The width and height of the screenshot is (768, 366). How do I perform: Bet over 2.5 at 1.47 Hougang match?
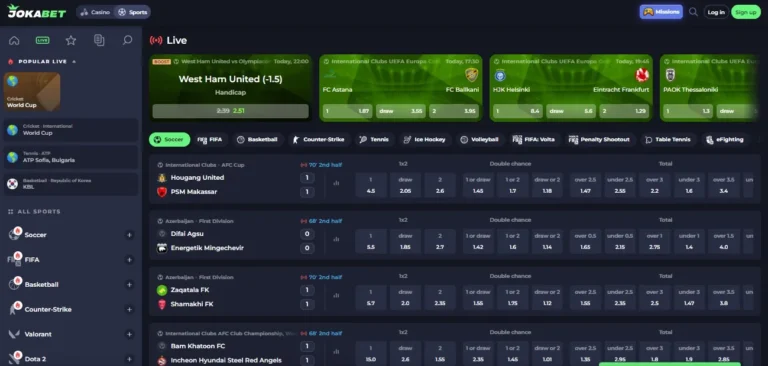585,185
